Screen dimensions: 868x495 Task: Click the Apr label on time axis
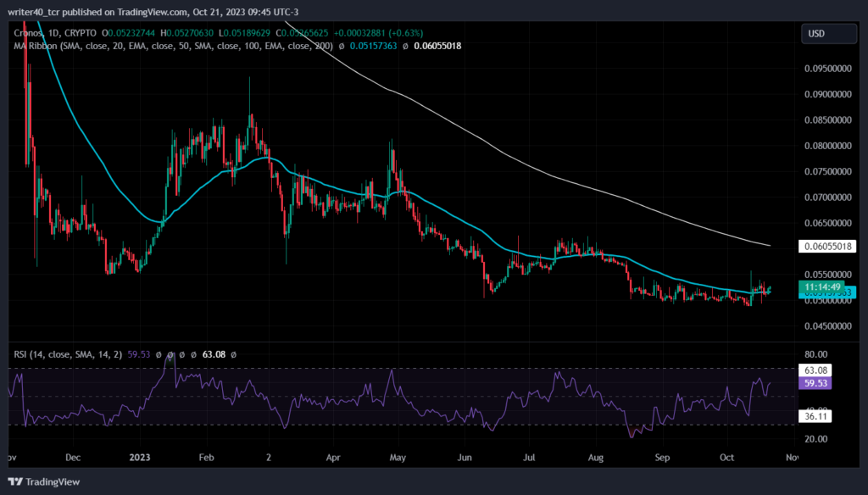[x=332, y=458]
